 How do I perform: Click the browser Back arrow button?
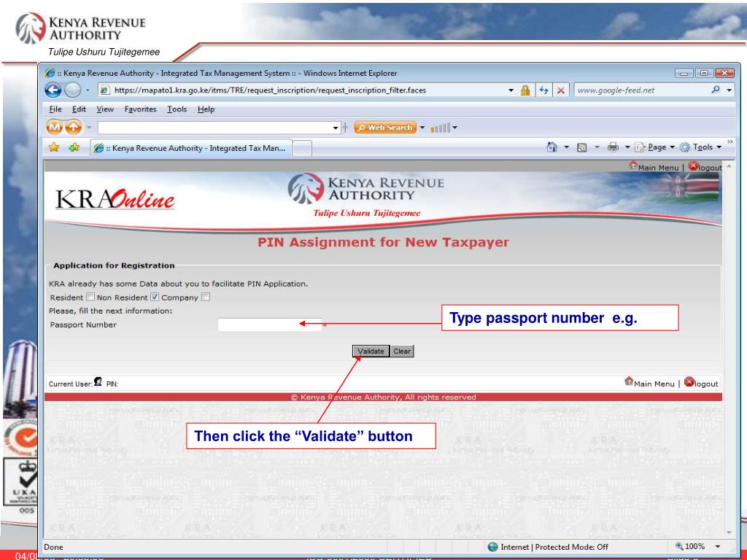coord(53,90)
